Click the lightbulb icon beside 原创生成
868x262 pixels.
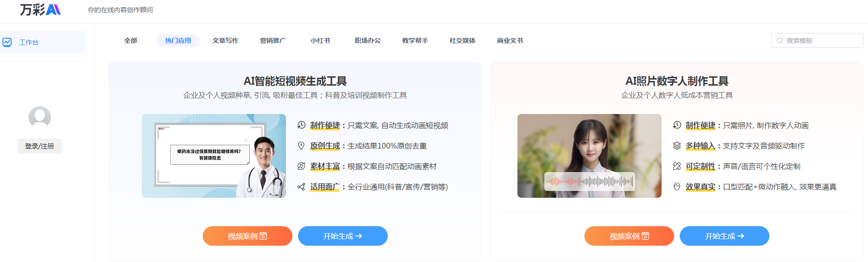[301, 146]
